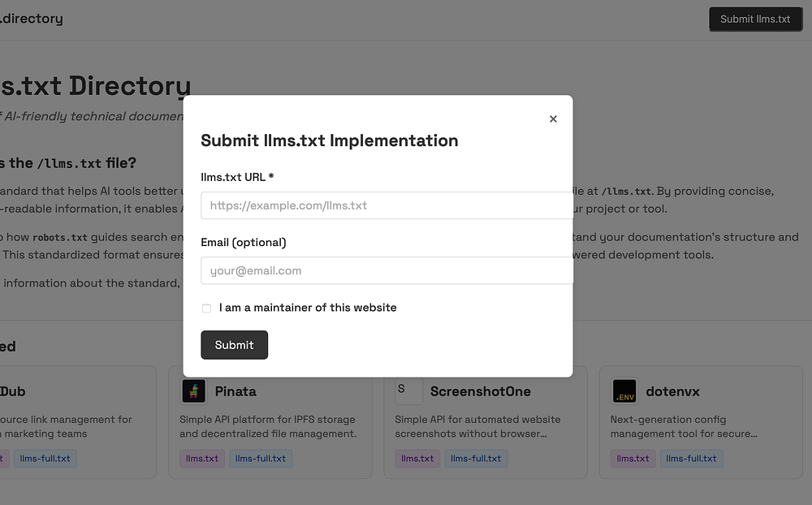Open Pinata's llms.txt tag
The image size is (812, 505).
[x=202, y=459]
